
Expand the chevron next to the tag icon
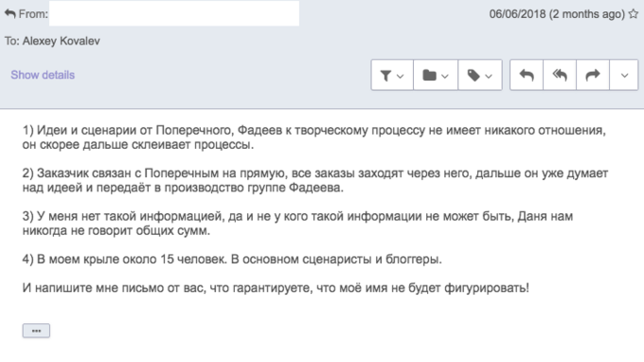click(x=489, y=76)
